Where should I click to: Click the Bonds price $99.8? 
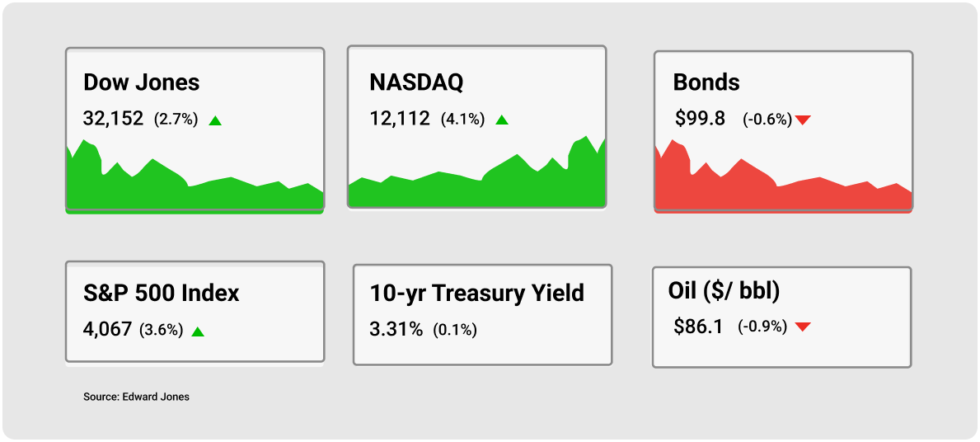700,118
